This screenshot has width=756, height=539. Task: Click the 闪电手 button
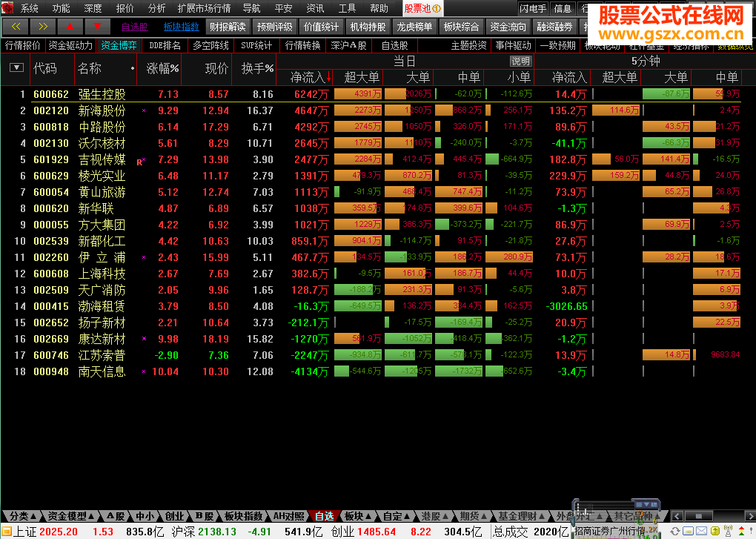click(533, 8)
